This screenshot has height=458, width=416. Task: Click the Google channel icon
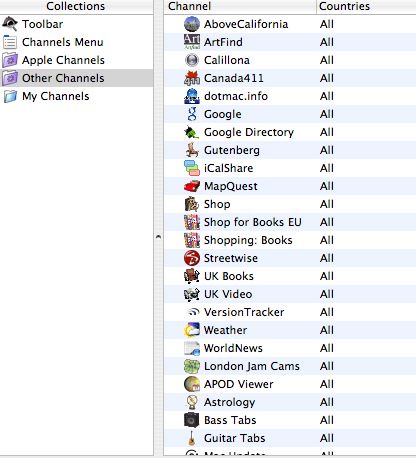click(x=192, y=114)
